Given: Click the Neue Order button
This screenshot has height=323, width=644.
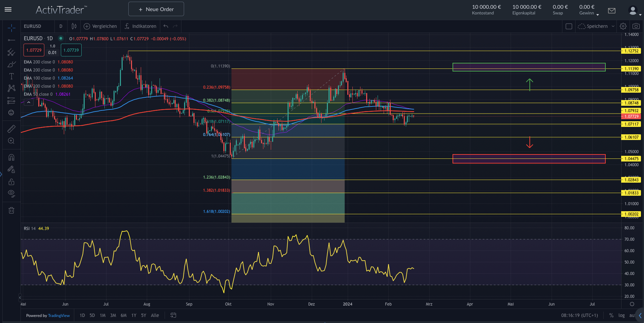Looking at the screenshot, I should (156, 9).
